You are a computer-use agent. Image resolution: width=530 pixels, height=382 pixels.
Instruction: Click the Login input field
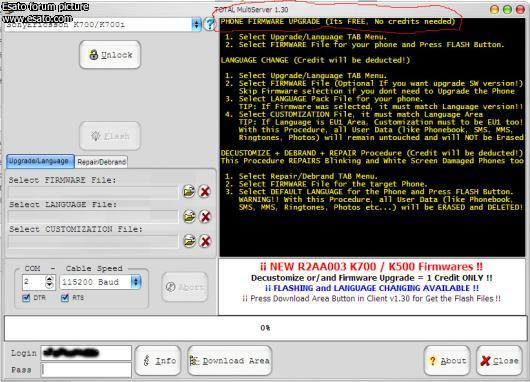point(86,353)
